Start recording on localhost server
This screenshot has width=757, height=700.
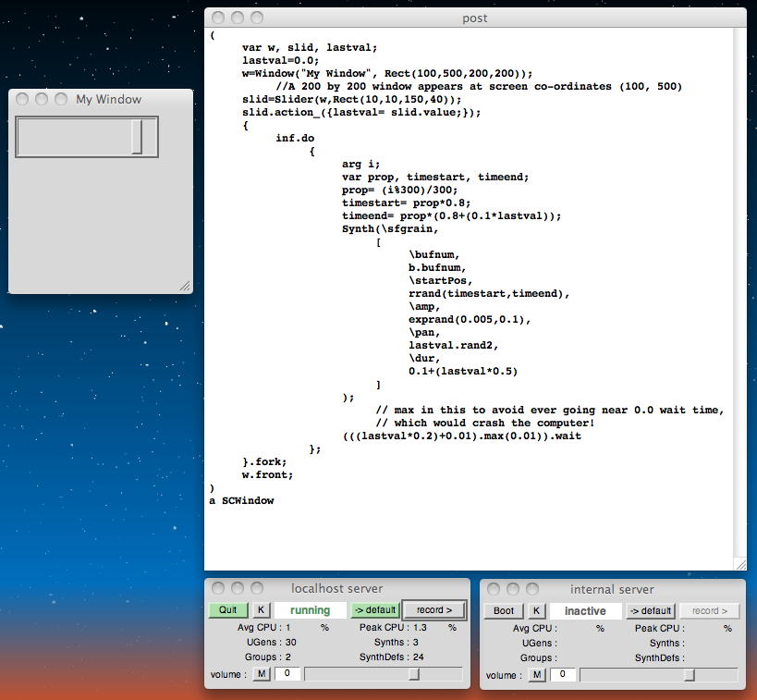(x=434, y=610)
